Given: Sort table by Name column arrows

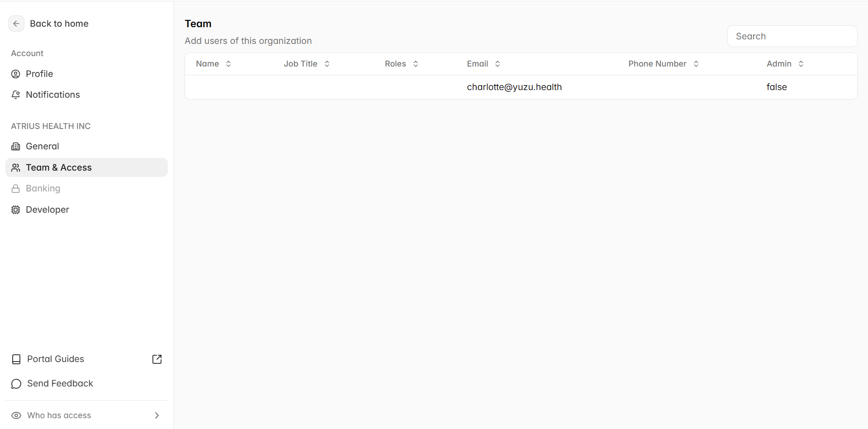Looking at the screenshot, I should click(x=228, y=64).
